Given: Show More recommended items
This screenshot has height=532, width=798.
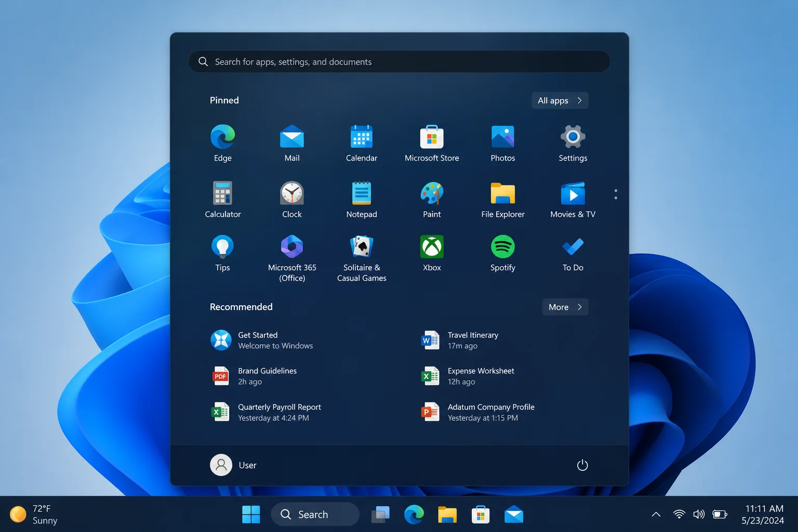Looking at the screenshot, I should pos(565,307).
